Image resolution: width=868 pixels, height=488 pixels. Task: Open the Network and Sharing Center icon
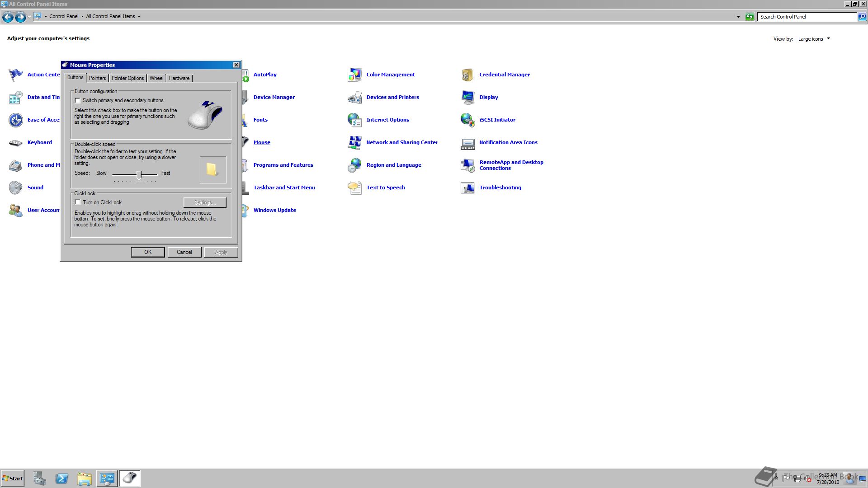[x=354, y=142]
